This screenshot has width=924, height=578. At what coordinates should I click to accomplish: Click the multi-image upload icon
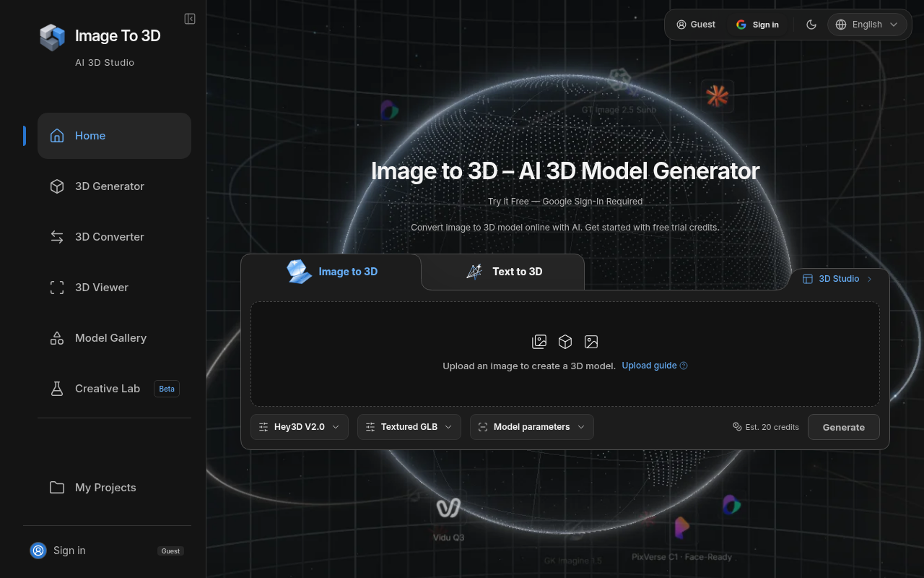pyautogui.click(x=539, y=342)
